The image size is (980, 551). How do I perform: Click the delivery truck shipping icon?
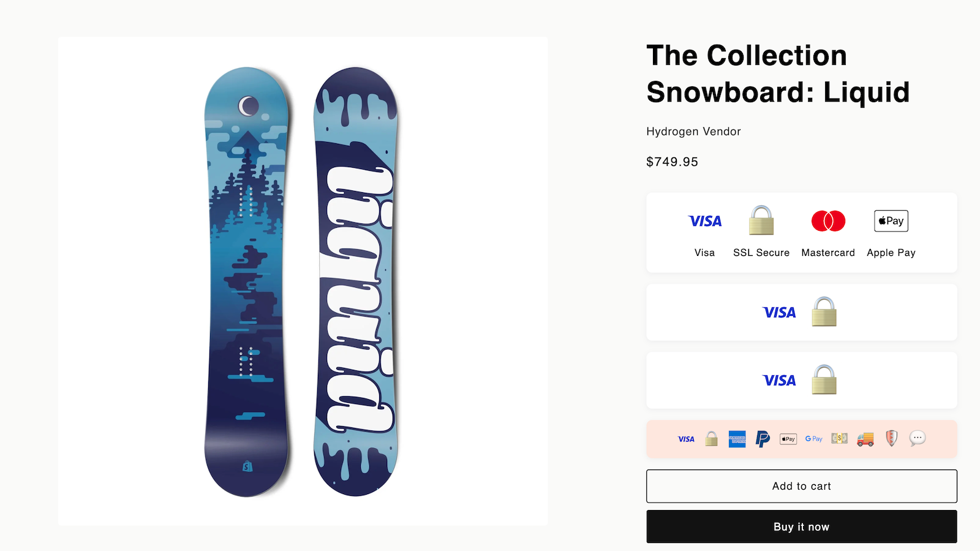[x=865, y=438]
